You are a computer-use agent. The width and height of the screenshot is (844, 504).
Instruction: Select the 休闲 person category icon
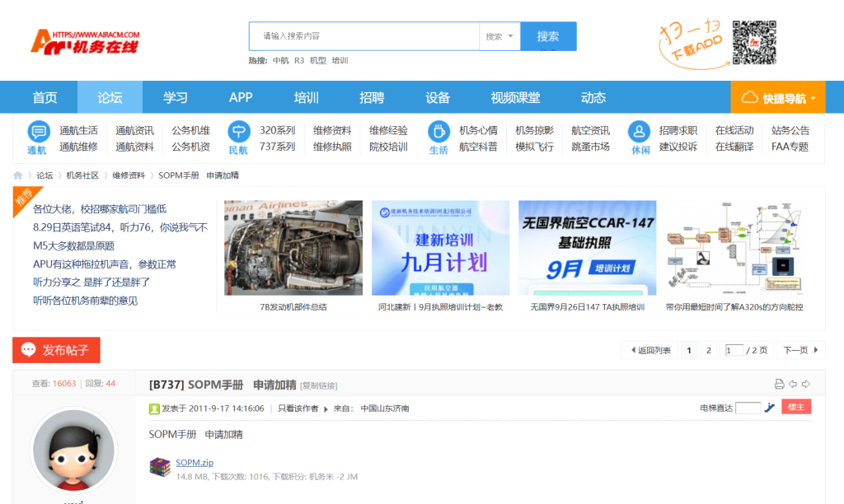pos(640,132)
